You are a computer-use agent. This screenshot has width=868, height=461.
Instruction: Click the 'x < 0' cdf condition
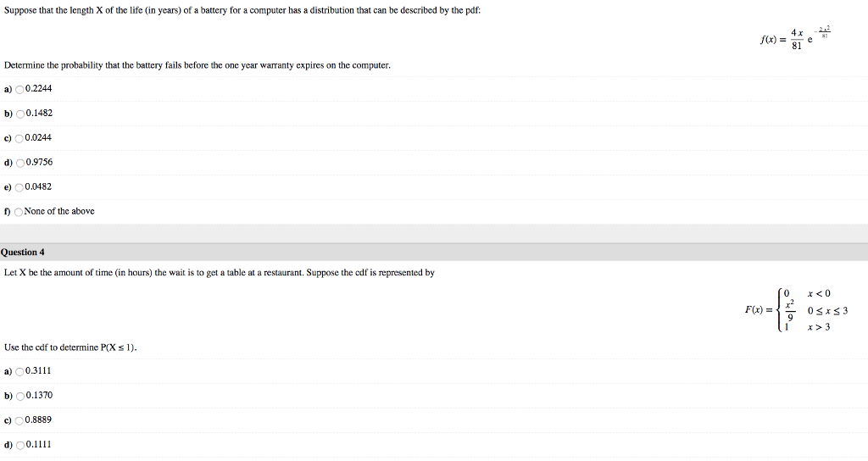[x=819, y=293]
